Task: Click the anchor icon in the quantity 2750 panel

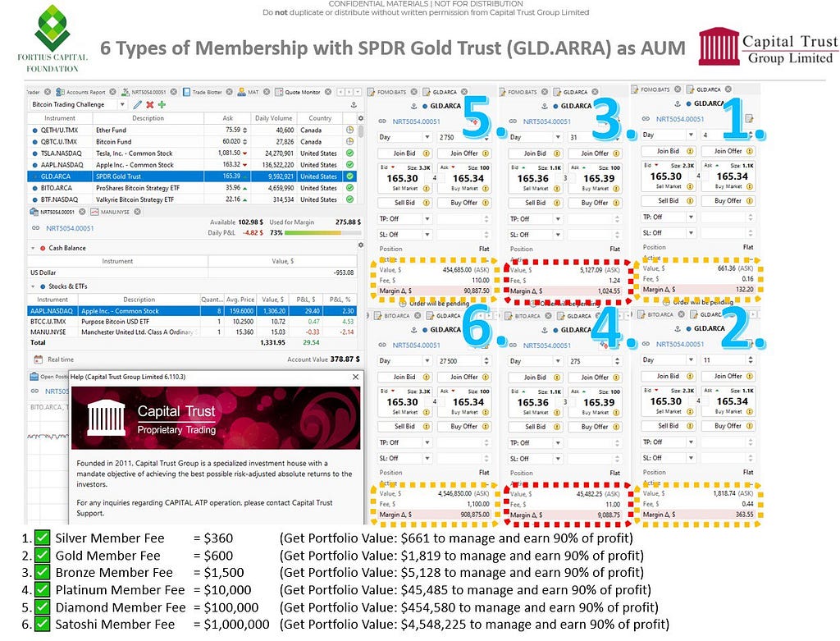Action: [414, 106]
